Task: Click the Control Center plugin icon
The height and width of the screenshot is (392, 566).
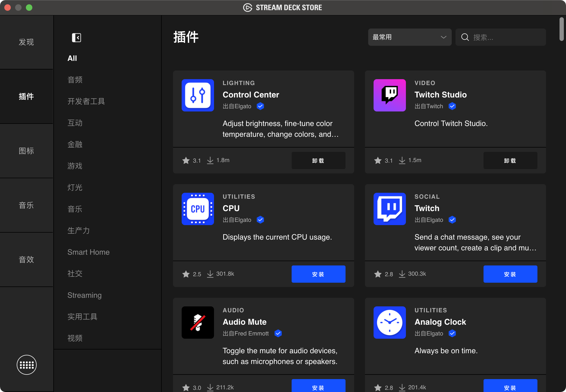Action: (198, 95)
